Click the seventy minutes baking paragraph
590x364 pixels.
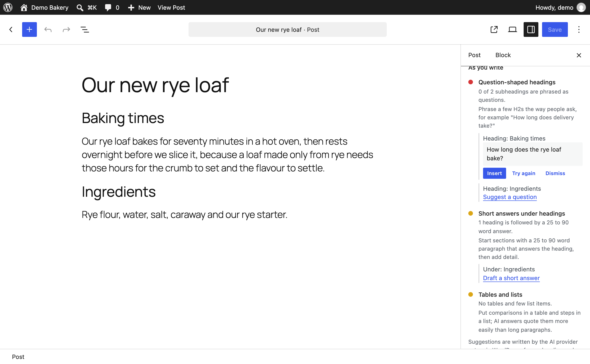227,155
